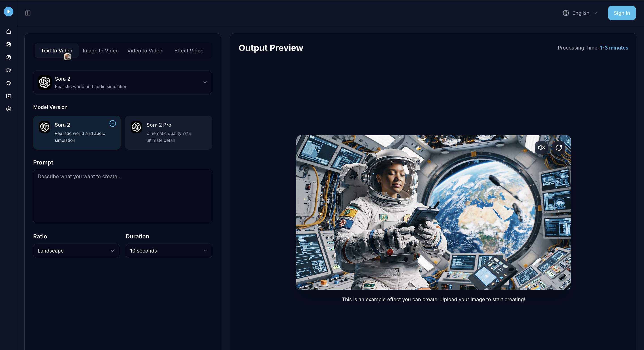Click the play logo in the top left
Viewport: 644px width, 350px height.
(9, 11)
